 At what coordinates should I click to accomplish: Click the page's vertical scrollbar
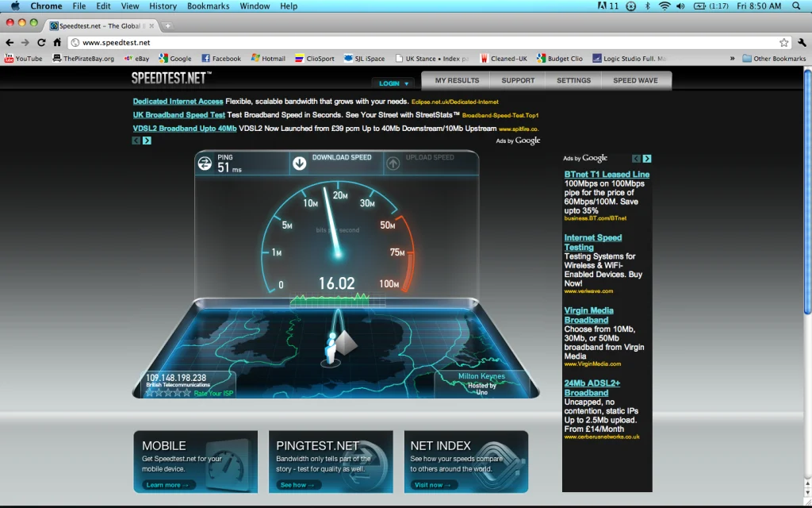click(807, 191)
